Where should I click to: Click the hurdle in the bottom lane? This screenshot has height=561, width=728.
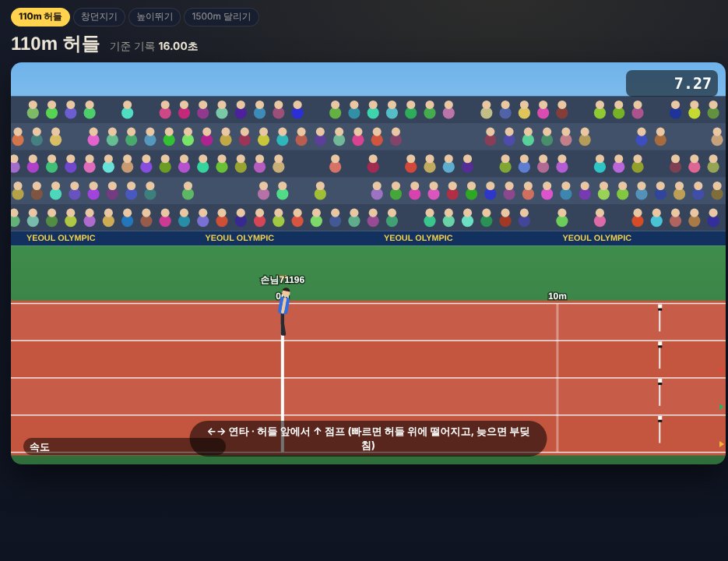[x=659, y=429]
